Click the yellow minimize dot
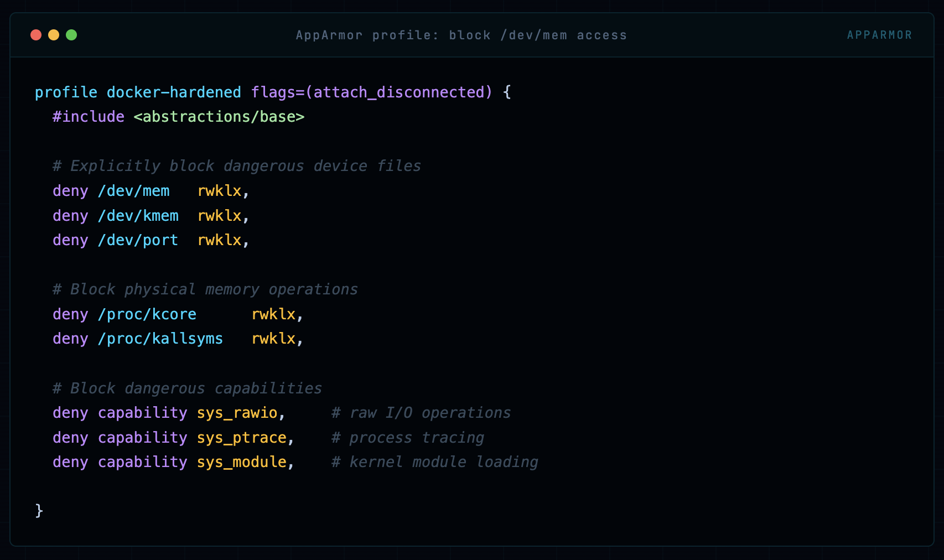Screen dimensions: 944x560 (x=54, y=35)
